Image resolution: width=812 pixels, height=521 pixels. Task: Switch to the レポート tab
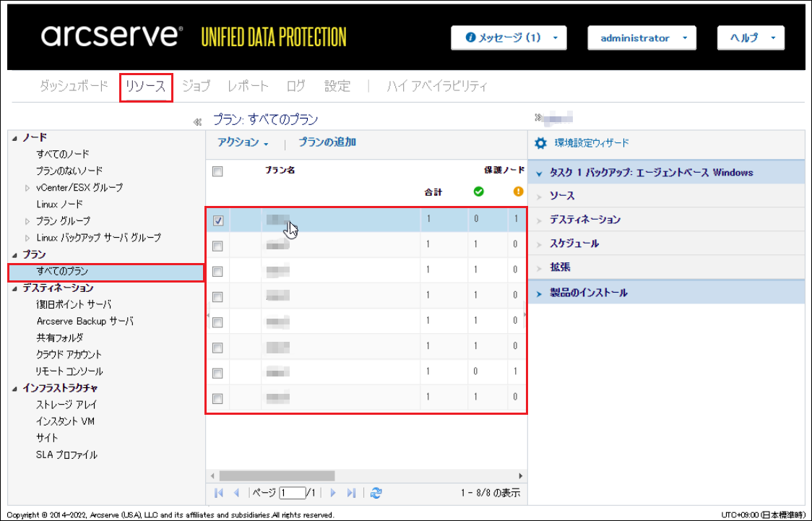pyautogui.click(x=248, y=86)
